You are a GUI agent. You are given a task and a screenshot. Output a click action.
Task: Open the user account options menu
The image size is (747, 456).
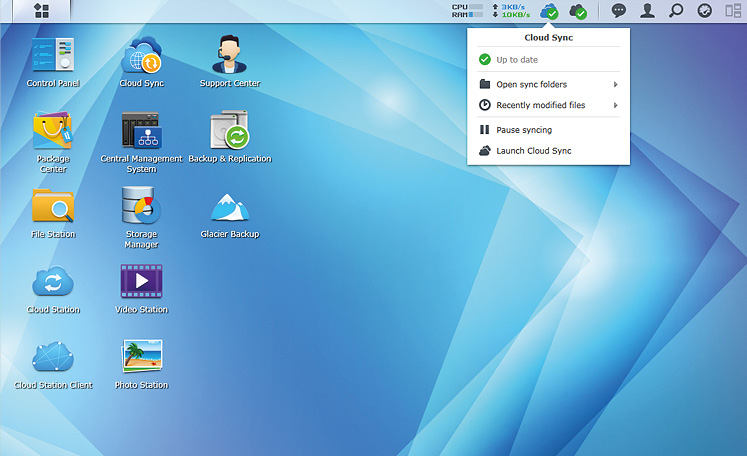[x=648, y=11]
